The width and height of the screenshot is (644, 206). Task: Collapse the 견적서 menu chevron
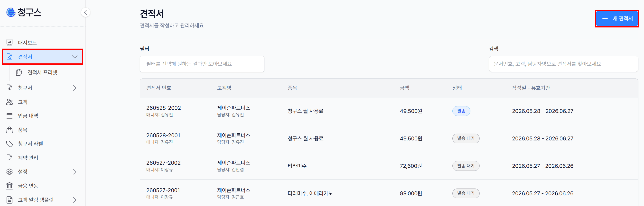tap(75, 57)
